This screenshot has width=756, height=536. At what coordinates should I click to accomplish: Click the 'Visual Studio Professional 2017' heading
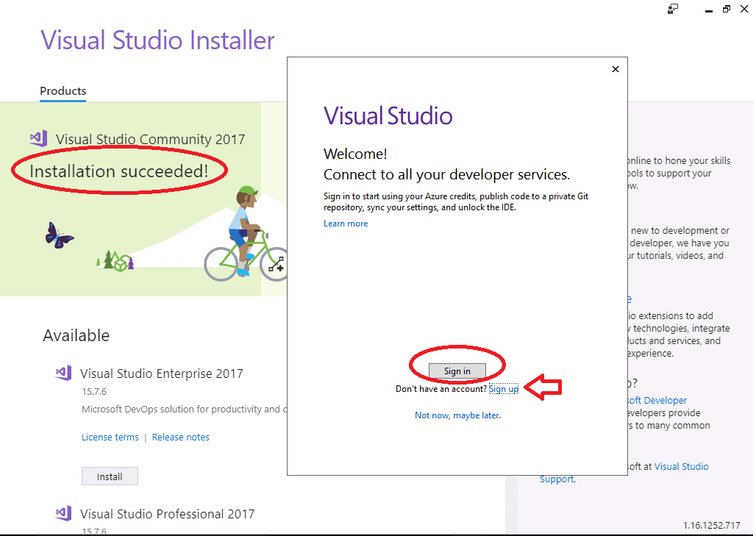[x=167, y=514]
